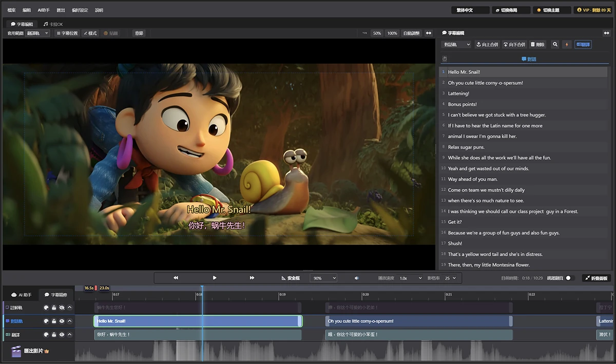Open the 偏好設定 menu
Viewport: 616px width, 364px height.
tap(81, 10)
